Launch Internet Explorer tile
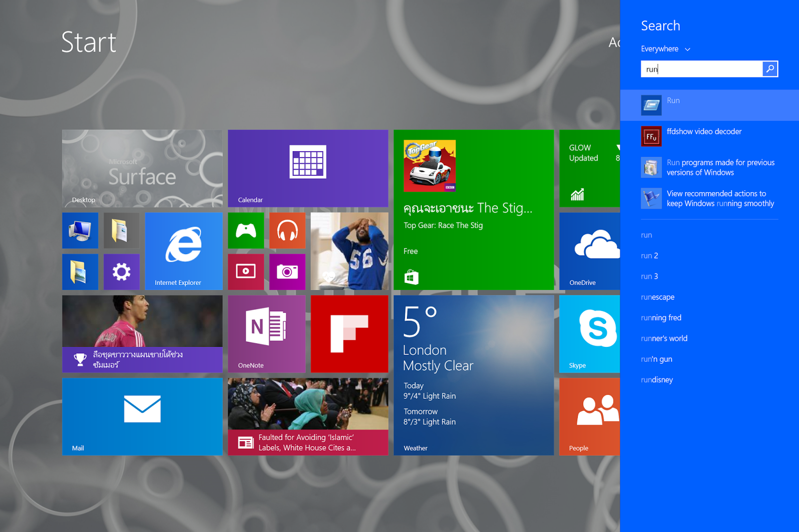Screen dimensions: 799x532 point(184,251)
